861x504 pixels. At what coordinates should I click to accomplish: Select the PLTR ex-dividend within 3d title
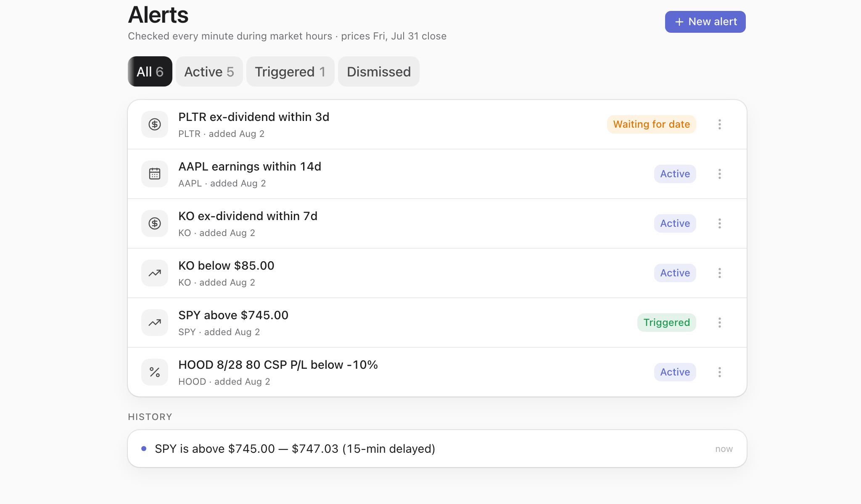254,117
